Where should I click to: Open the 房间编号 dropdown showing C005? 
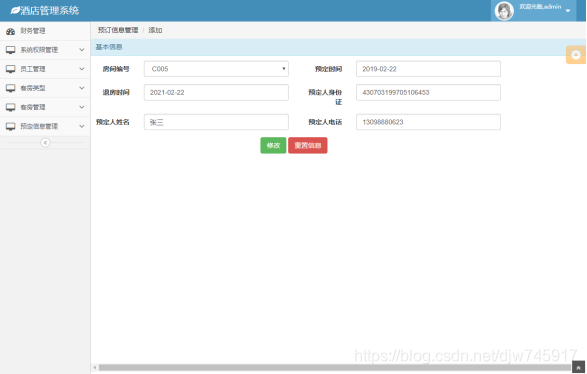pyautogui.click(x=216, y=69)
